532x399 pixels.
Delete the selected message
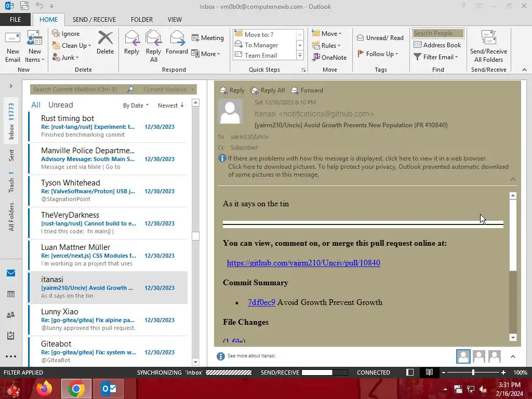point(105,43)
